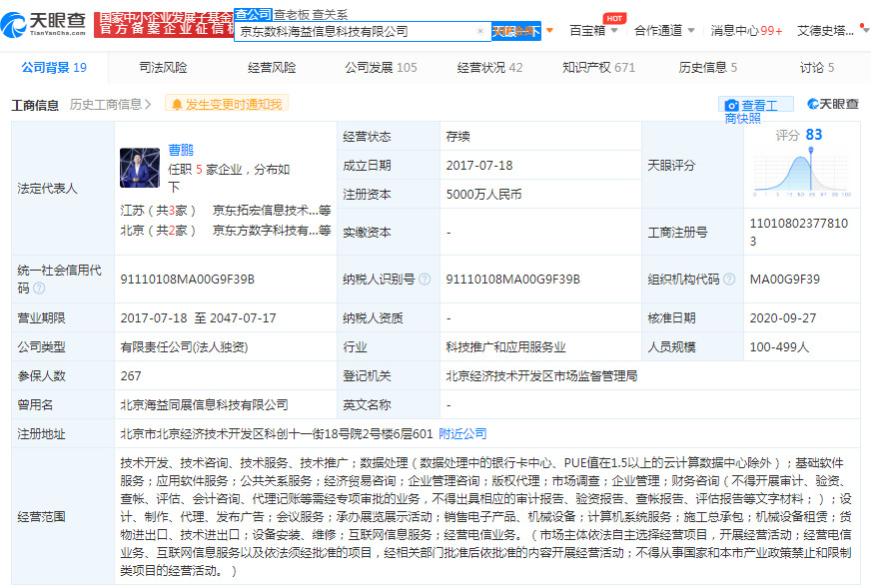Click the 天眼评分 score distribution chart
871x588 pixels.
[x=801, y=173]
